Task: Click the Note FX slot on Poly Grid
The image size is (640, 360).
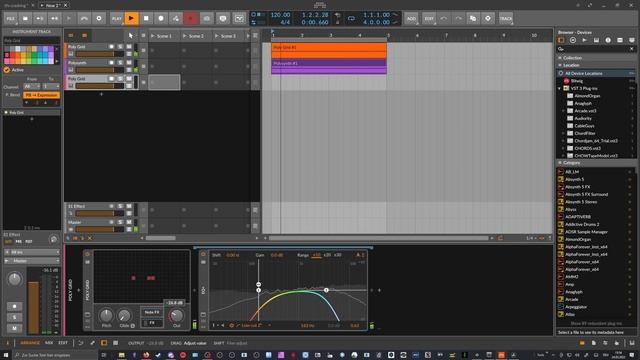Action: pos(152,312)
